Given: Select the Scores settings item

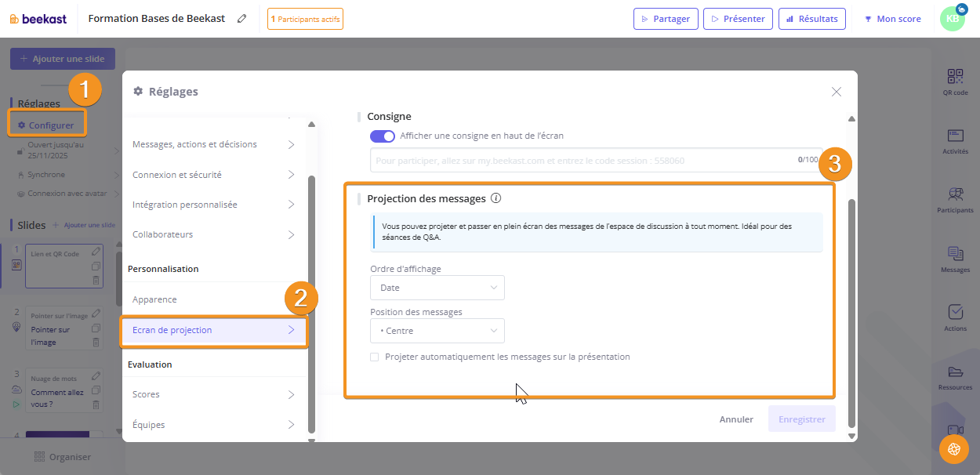Looking at the screenshot, I should coord(213,394).
